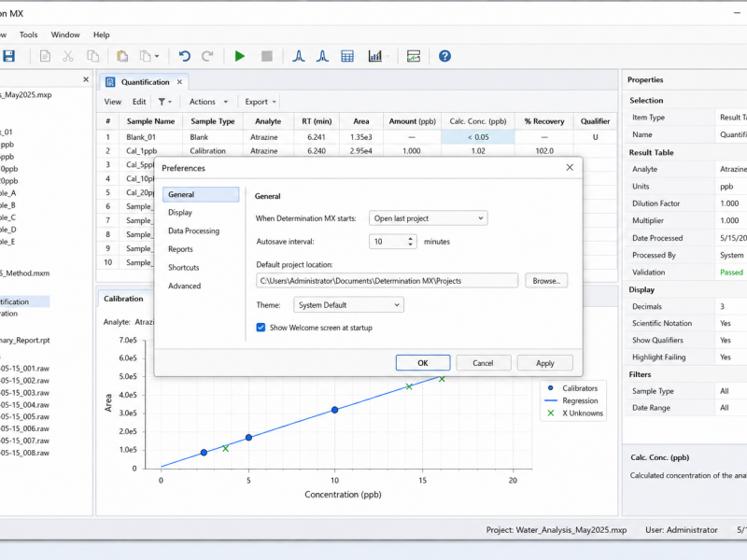Save the project with the floppy icon
This screenshot has height=560, width=747.
(x=9, y=56)
